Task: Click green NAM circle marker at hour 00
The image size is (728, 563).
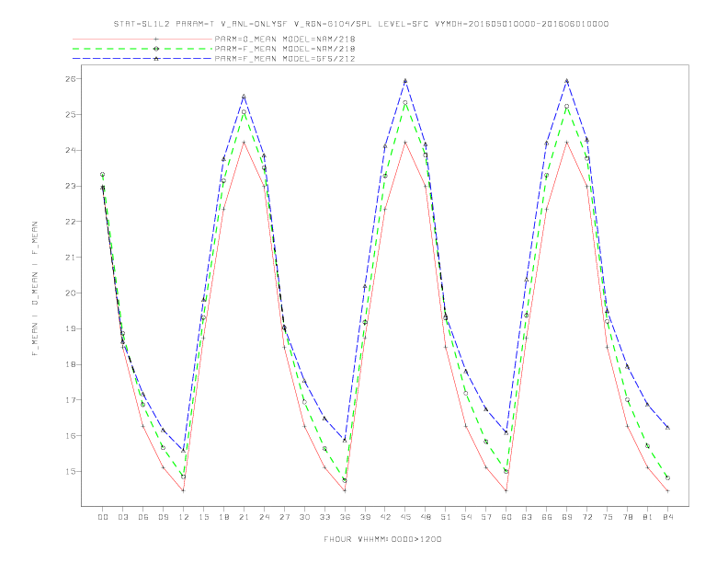Action: (x=103, y=175)
